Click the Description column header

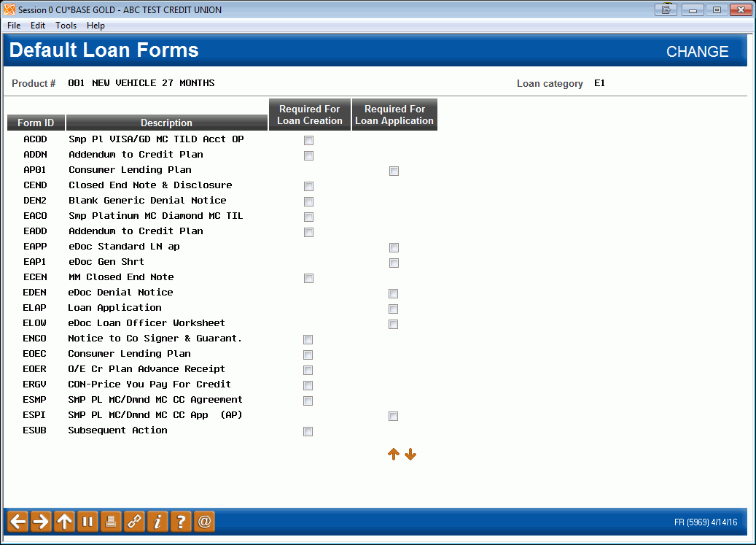pyautogui.click(x=166, y=123)
